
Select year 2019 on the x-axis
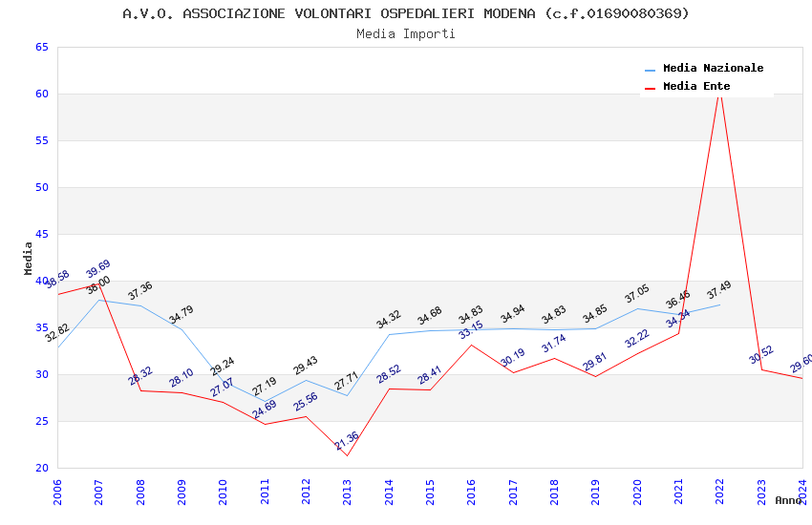point(596,492)
